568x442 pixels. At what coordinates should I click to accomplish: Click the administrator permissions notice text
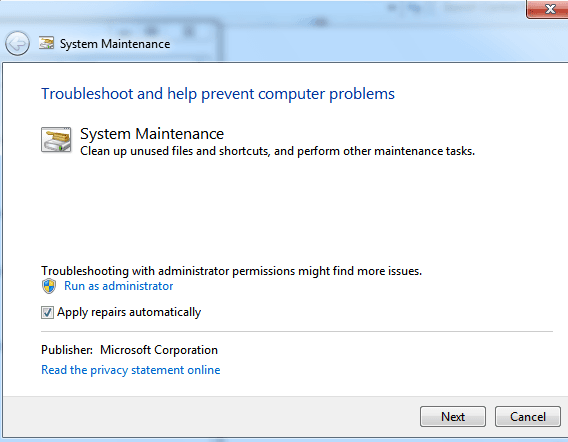pyautogui.click(x=231, y=271)
